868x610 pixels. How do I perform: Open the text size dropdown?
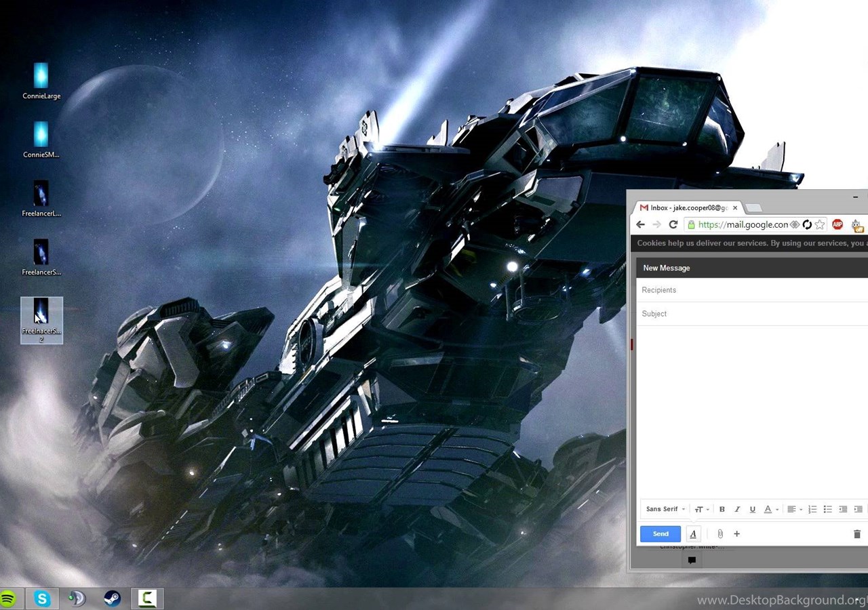[702, 509]
